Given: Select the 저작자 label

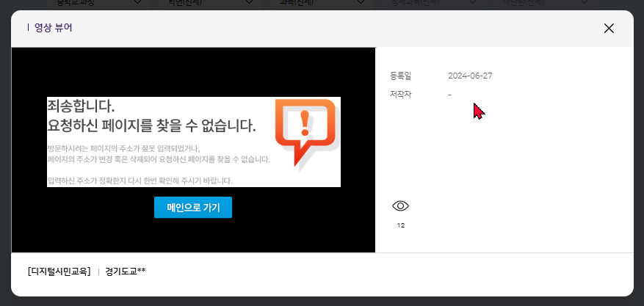Looking at the screenshot, I should (401, 95).
